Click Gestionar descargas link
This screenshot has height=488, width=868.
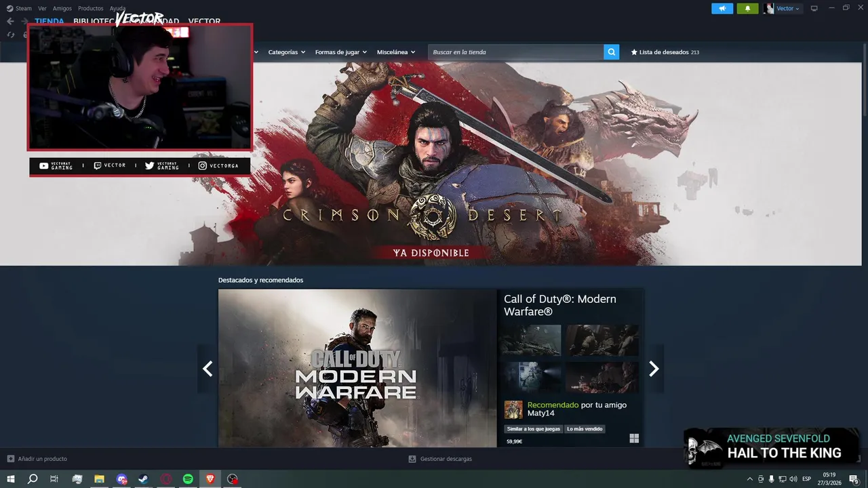[x=446, y=459]
